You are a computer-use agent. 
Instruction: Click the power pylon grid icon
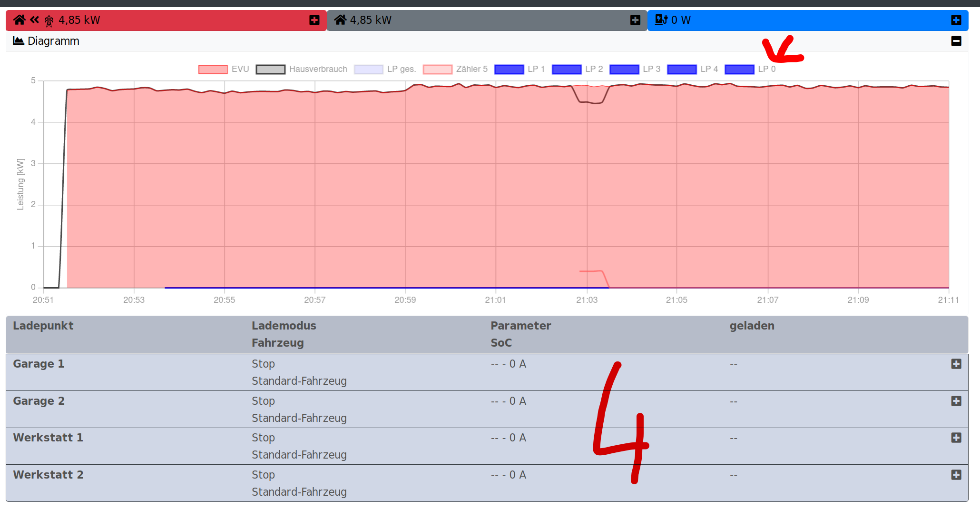pos(49,20)
